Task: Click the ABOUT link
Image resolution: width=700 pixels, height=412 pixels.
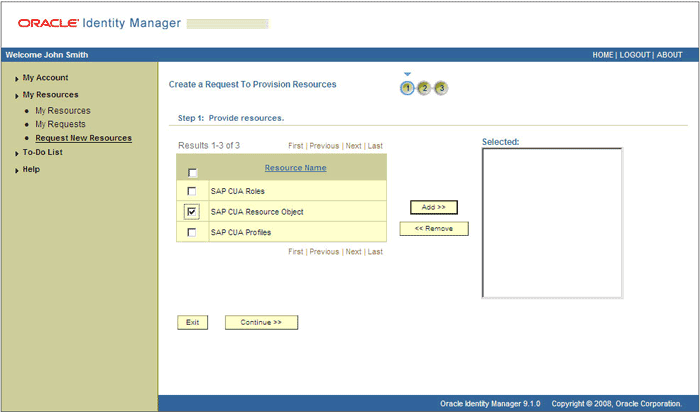Action: point(669,55)
